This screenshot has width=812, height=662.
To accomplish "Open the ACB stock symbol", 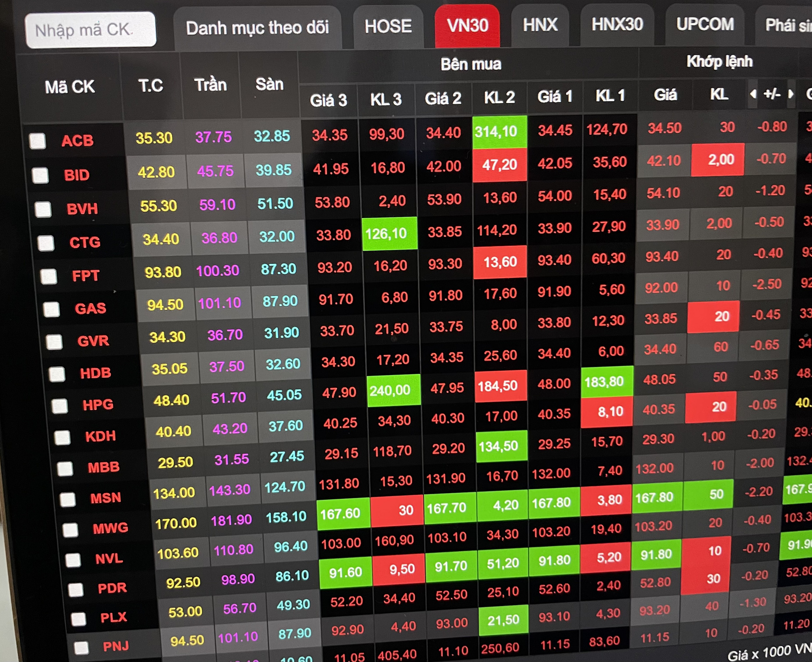I will point(78,141).
